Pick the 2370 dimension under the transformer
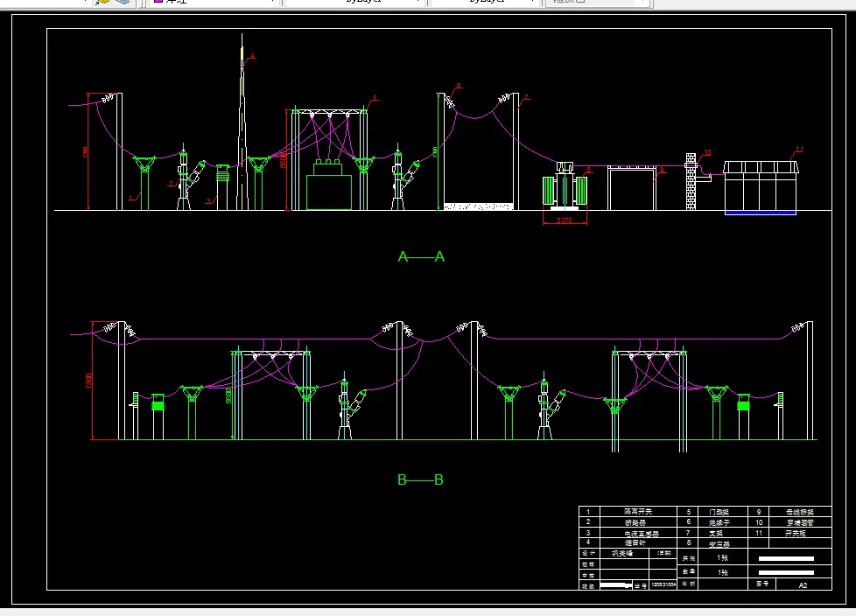This screenshot has width=856, height=616. click(565, 220)
